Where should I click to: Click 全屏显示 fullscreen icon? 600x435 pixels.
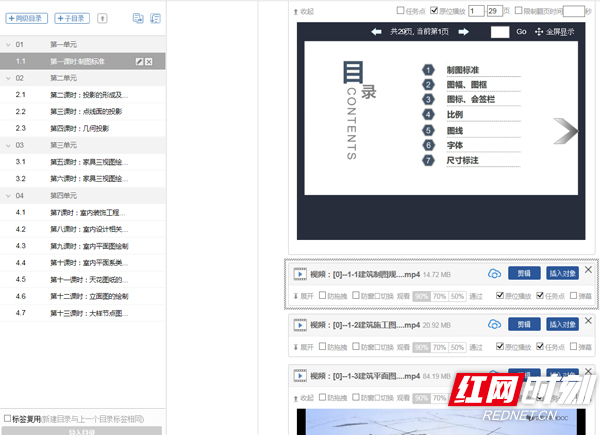click(539, 32)
